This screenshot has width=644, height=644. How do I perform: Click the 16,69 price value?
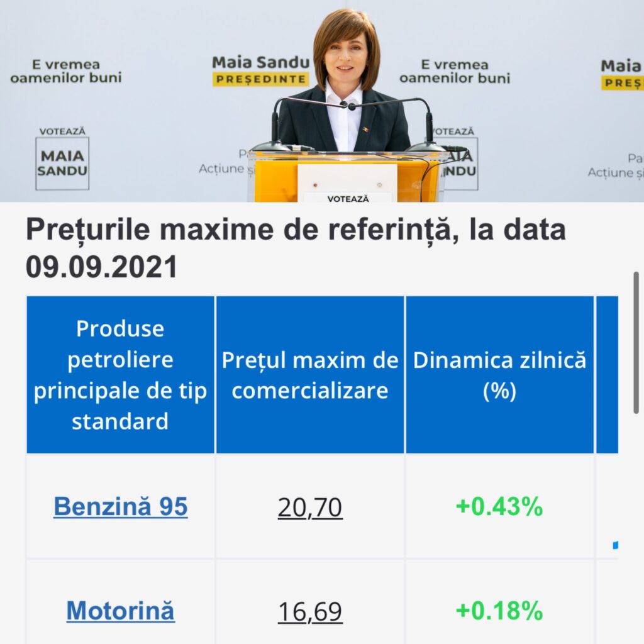coord(310,611)
